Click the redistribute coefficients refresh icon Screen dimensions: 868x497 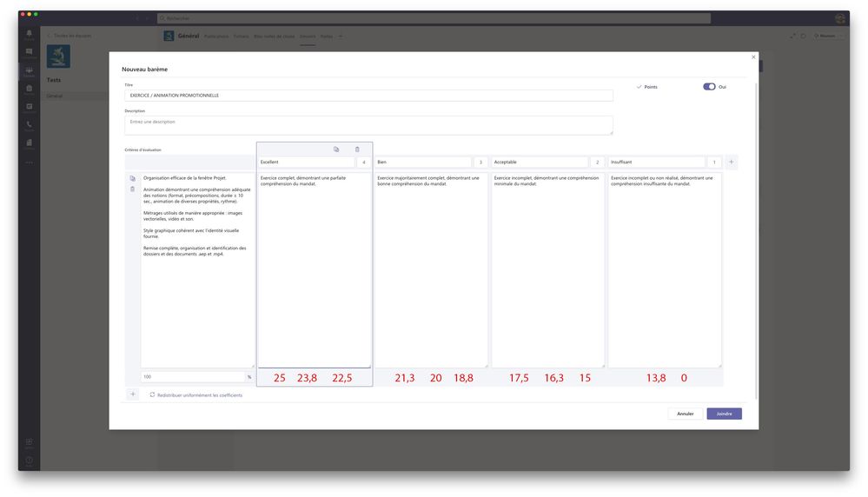[x=152, y=394]
